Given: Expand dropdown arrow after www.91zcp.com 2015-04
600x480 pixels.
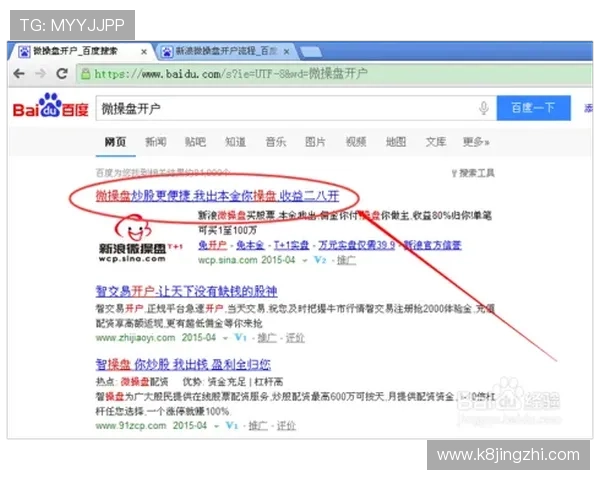Looking at the screenshot, I should point(217,426).
